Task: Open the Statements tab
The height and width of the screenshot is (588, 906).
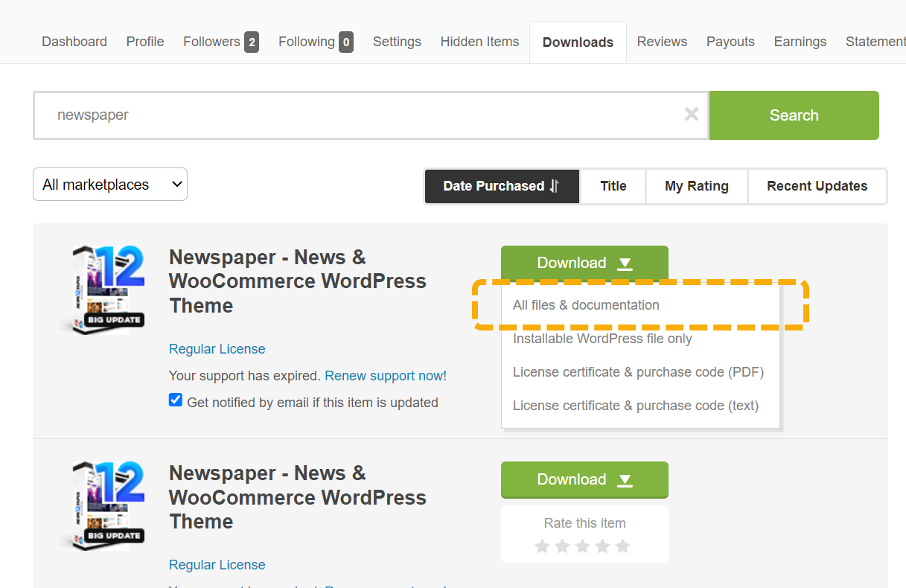Action: click(x=875, y=42)
